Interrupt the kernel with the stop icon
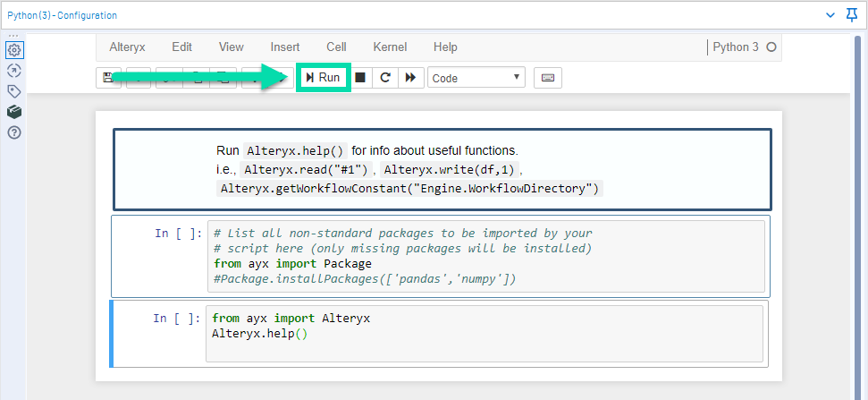 tap(360, 78)
